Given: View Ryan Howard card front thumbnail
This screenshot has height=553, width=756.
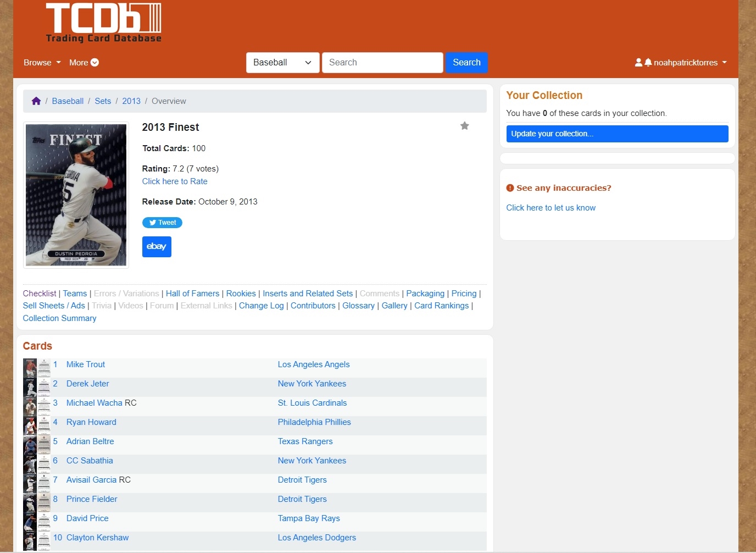Looking at the screenshot, I should (30, 425).
